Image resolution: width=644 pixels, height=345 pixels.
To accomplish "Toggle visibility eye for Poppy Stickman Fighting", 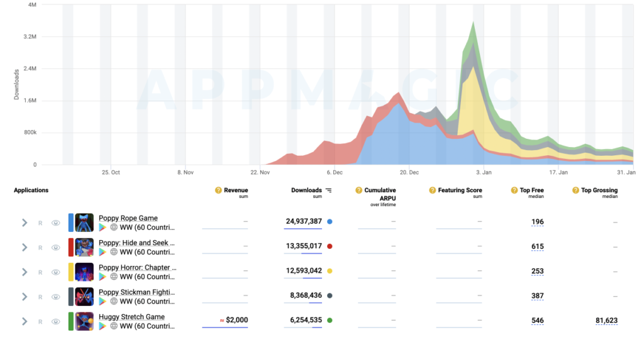I will [56, 297].
